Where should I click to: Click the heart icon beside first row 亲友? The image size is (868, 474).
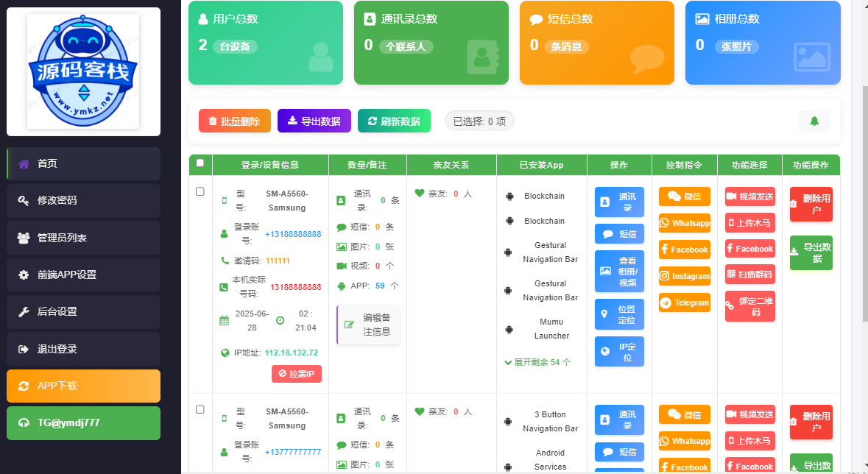pyautogui.click(x=420, y=194)
